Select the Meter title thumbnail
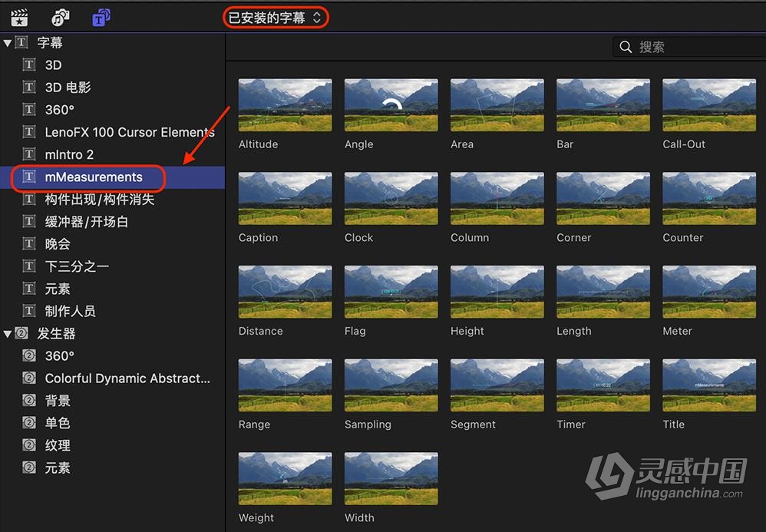This screenshot has height=532, width=766. (709, 292)
